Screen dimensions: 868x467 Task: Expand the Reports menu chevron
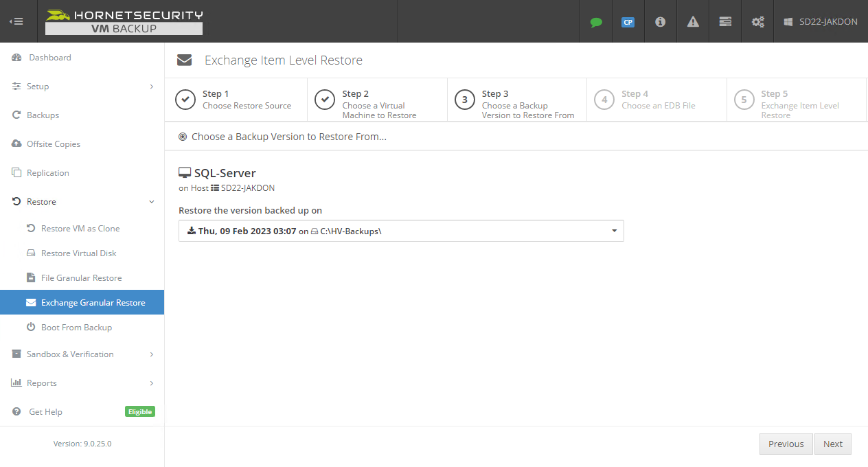click(152, 383)
